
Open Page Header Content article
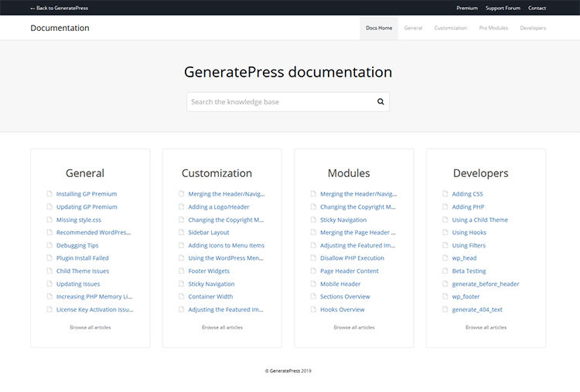click(350, 271)
